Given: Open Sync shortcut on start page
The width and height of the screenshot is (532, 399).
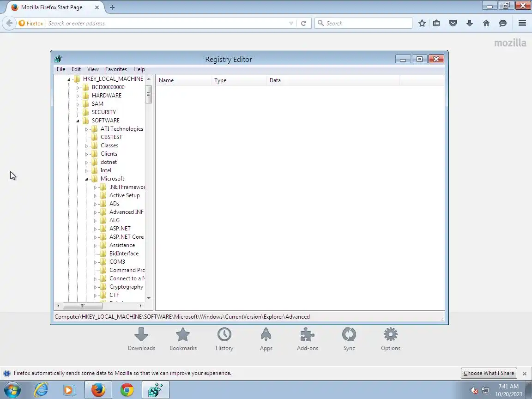Looking at the screenshot, I should pyautogui.click(x=349, y=339).
